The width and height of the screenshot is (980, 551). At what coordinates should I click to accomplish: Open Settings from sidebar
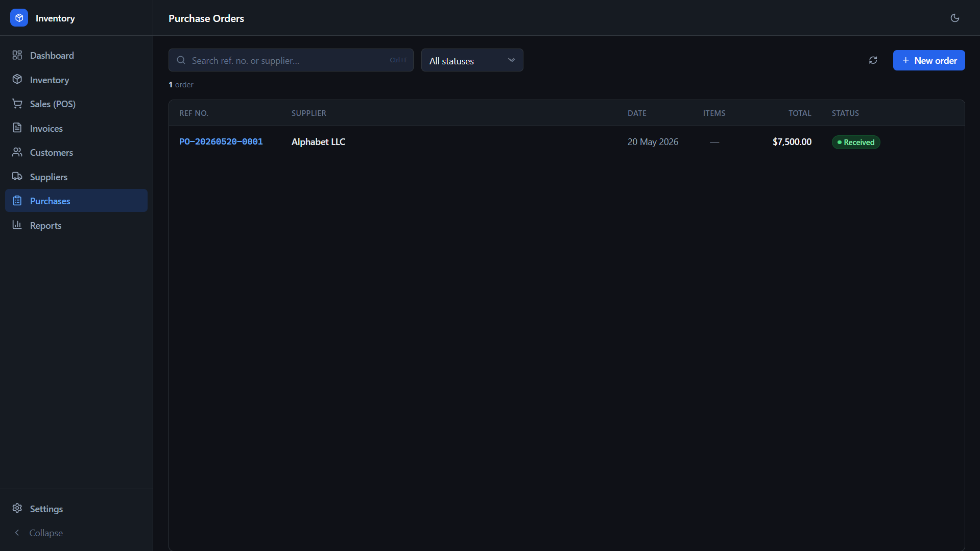point(76,509)
